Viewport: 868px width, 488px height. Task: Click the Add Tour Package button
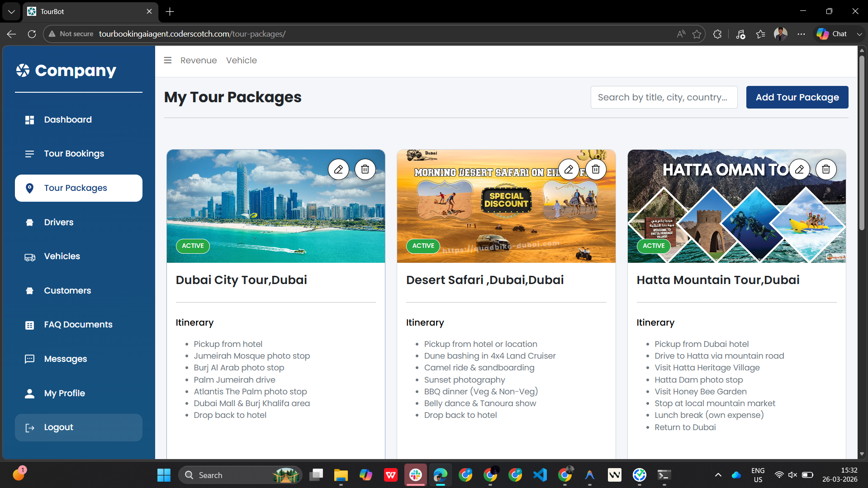point(797,97)
